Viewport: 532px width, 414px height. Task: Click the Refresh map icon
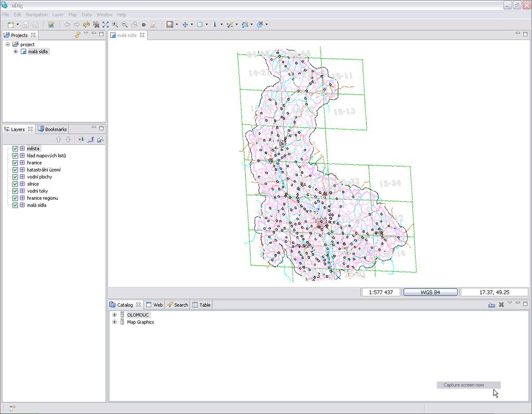point(87,24)
